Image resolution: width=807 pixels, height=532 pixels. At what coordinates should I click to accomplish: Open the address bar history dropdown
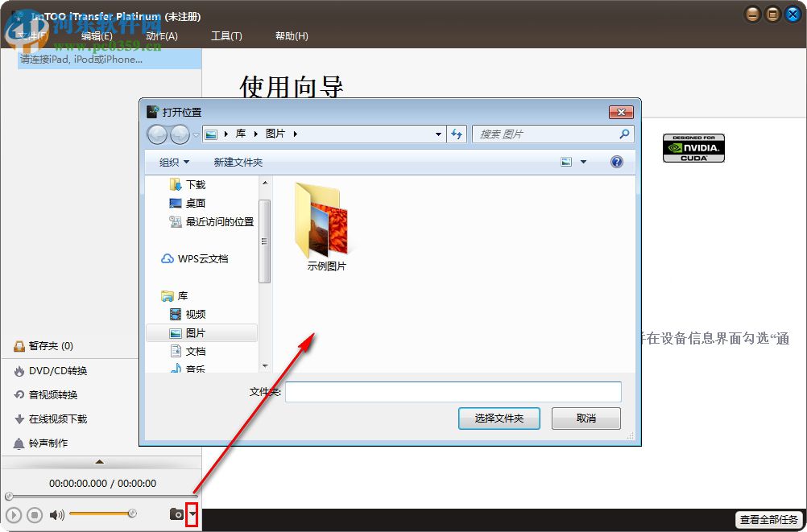click(x=438, y=134)
